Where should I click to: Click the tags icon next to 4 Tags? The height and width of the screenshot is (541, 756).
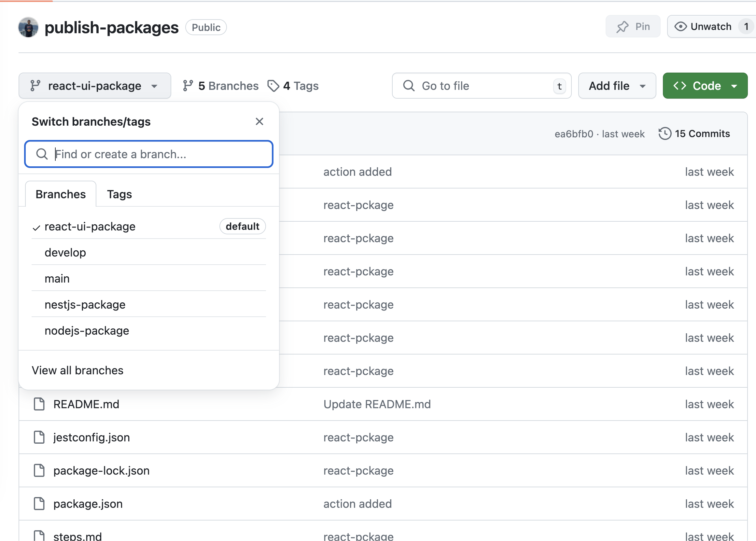pos(273,86)
